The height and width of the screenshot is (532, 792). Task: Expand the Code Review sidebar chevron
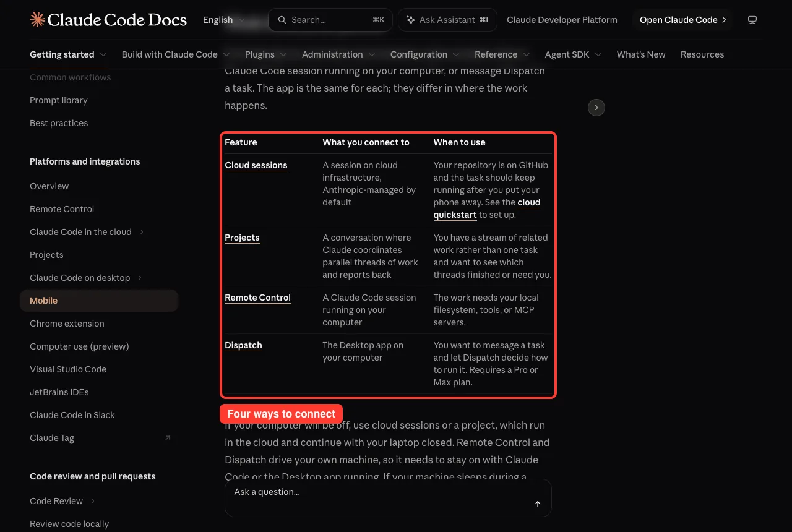click(93, 501)
